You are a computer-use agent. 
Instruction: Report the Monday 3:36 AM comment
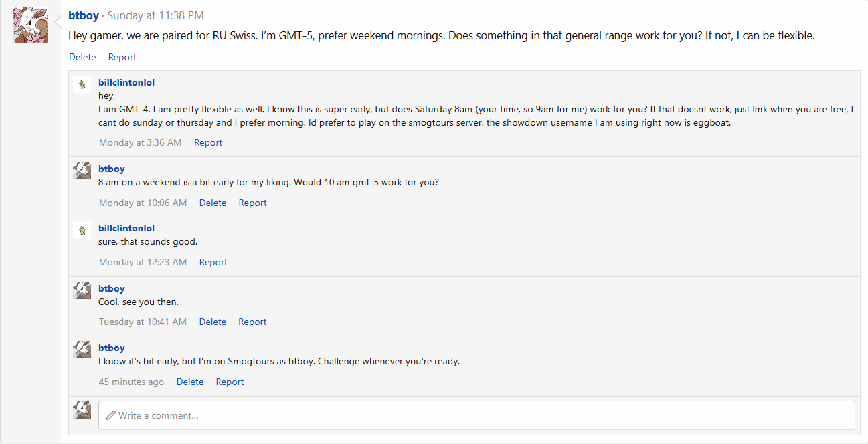208,142
